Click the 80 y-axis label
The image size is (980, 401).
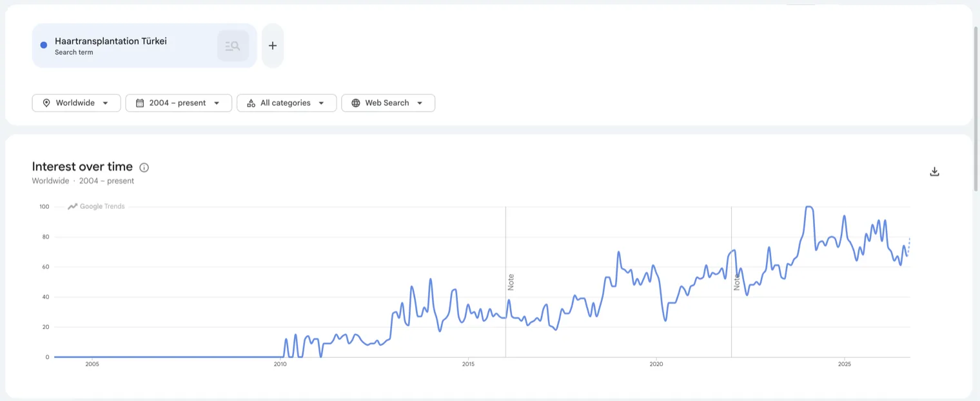pos(46,237)
